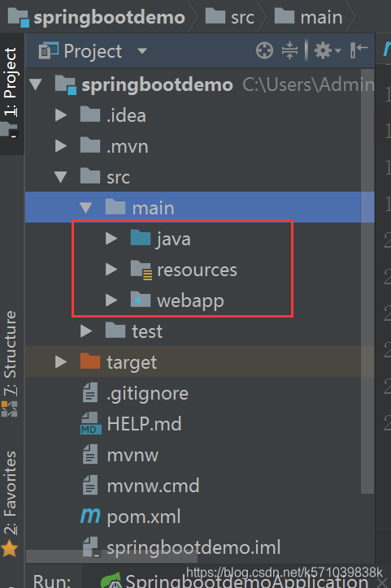Click the .mvn folder icon
Screen dimensions: 391x588
pyautogui.click(x=90, y=145)
